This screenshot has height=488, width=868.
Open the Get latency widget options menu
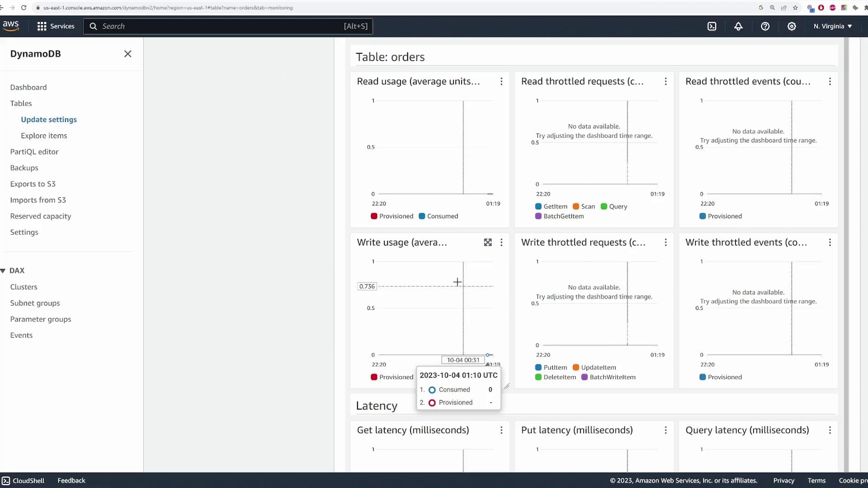click(x=501, y=430)
